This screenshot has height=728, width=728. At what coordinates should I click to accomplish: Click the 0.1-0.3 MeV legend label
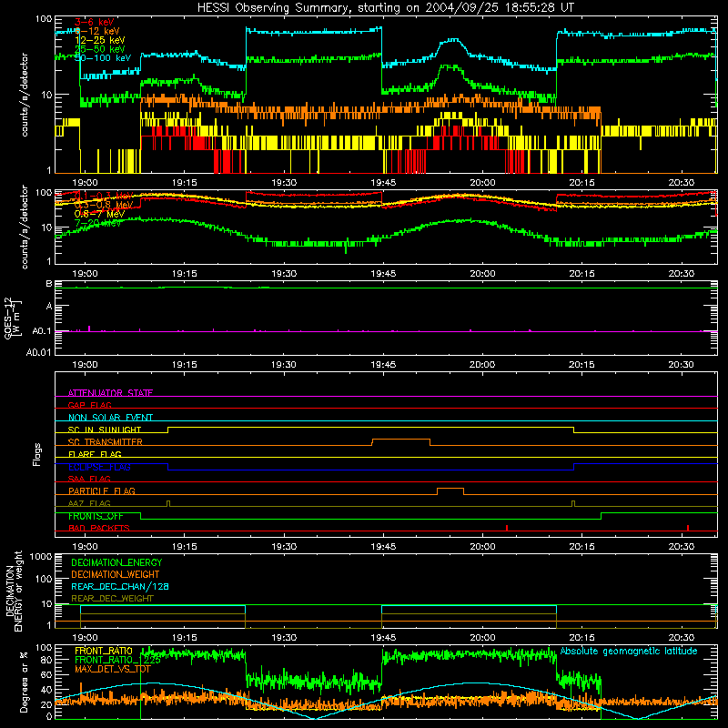tap(104, 196)
